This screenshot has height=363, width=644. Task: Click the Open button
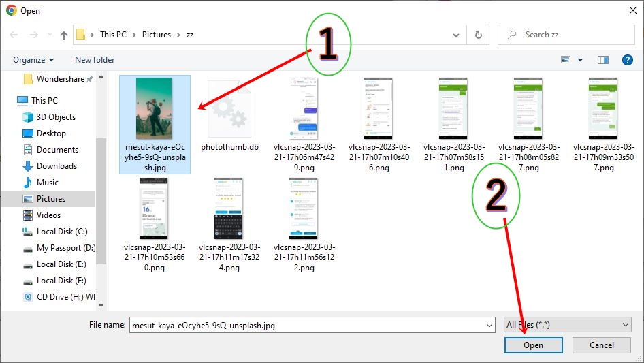(533, 345)
